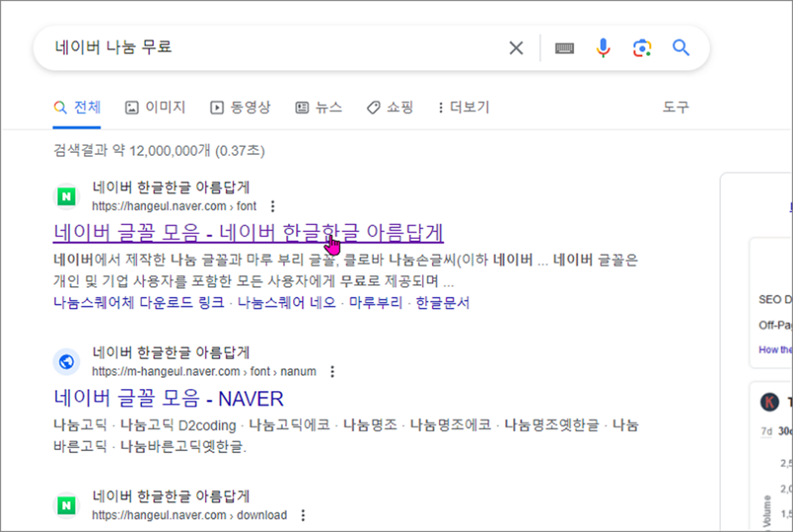Open the 마루부리 sitelink
The image size is (793, 532).
coord(376,302)
